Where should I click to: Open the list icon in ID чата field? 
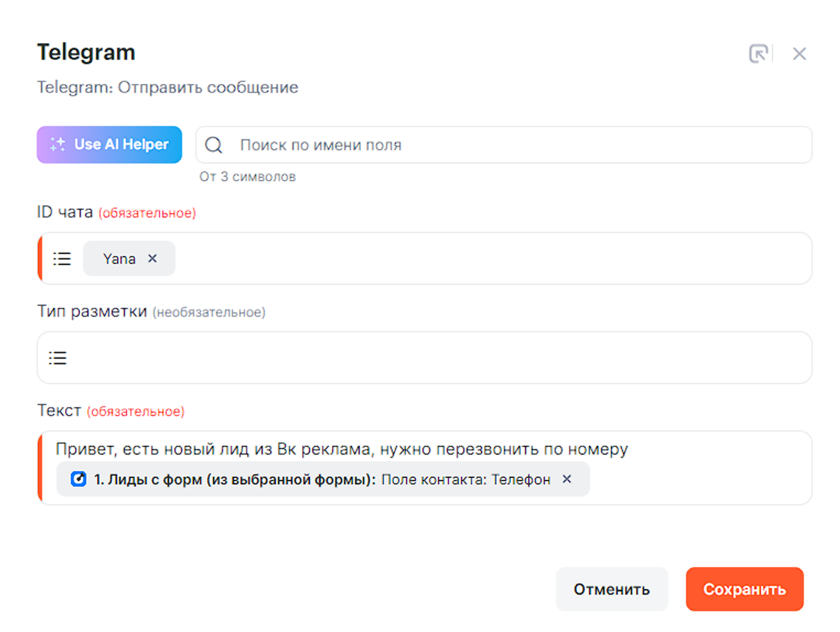point(62,259)
